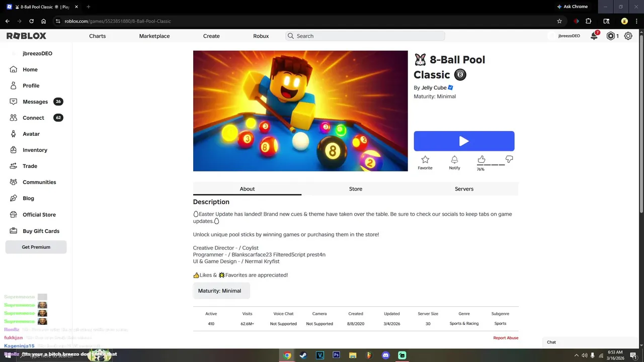Open Marketplace in the top navigation
The height and width of the screenshot is (362, 644).
[x=154, y=36]
